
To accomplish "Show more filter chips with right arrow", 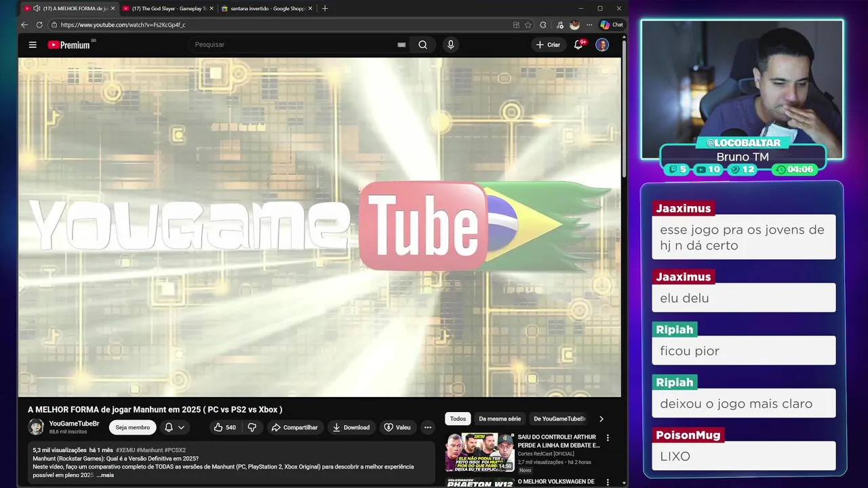I will (601, 419).
